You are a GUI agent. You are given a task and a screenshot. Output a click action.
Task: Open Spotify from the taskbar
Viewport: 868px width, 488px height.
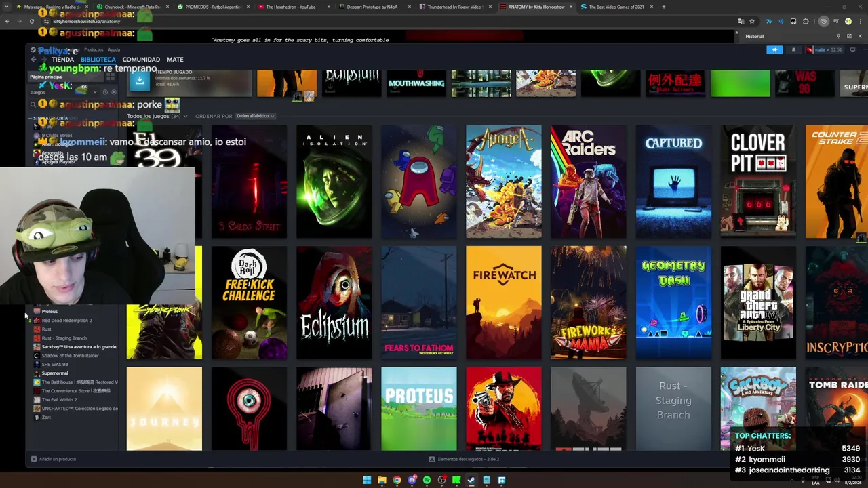[x=427, y=480]
